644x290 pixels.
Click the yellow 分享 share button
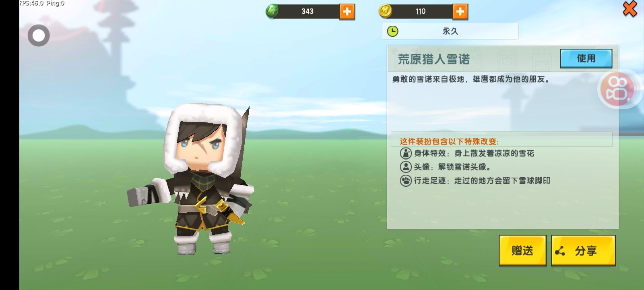coord(583,251)
